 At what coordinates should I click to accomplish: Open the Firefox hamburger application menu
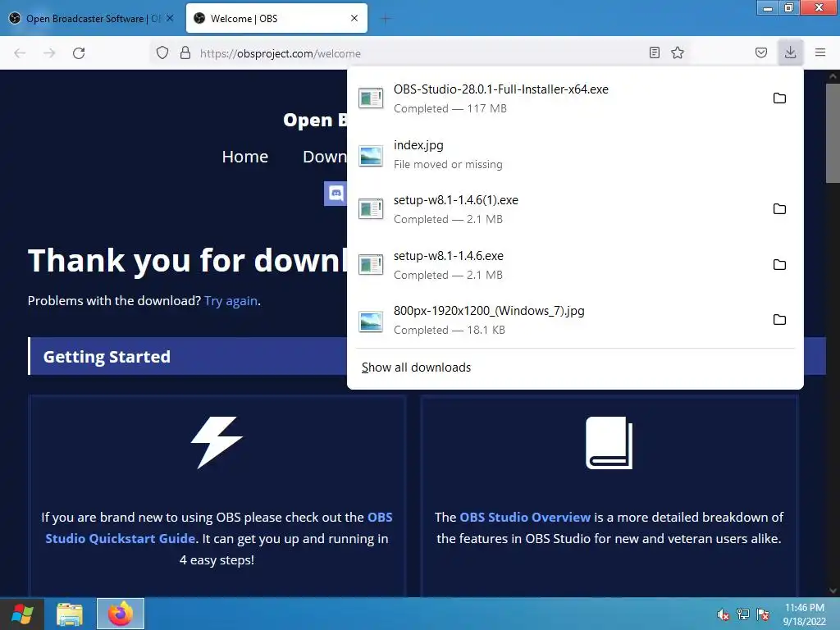point(820,52)
